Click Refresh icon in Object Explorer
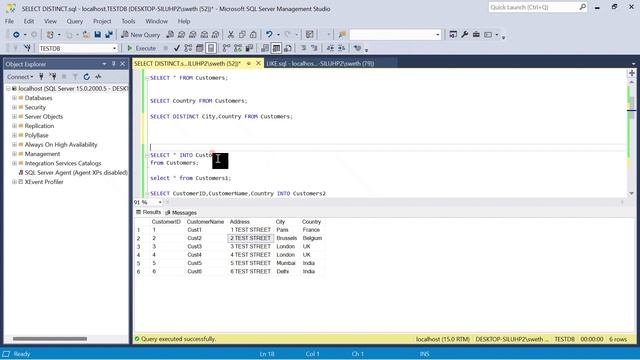This screenshot has width=640, height=360. click(87, 77)
